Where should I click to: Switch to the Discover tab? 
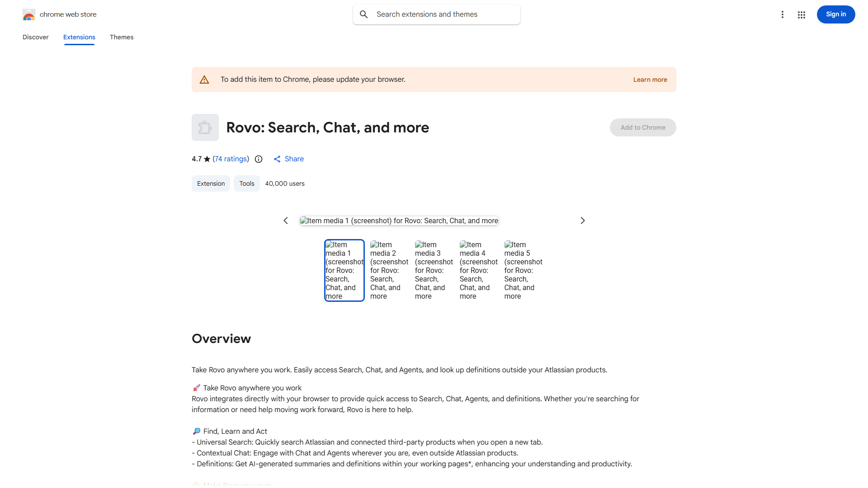pyautogui.click(x=36, y=37)
